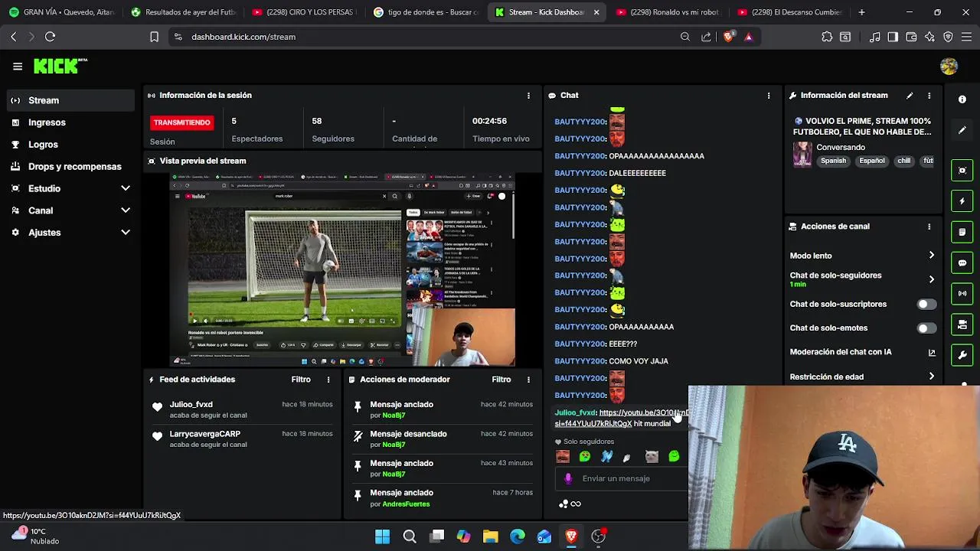
Task: Click the note page sidebar icon
Action: coord(962,232)
